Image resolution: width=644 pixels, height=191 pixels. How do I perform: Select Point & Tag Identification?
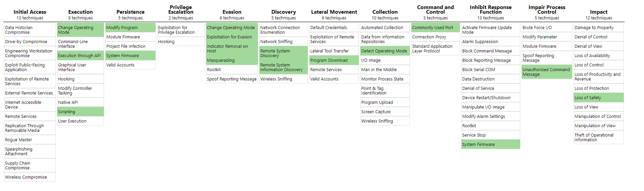point(385,91)
